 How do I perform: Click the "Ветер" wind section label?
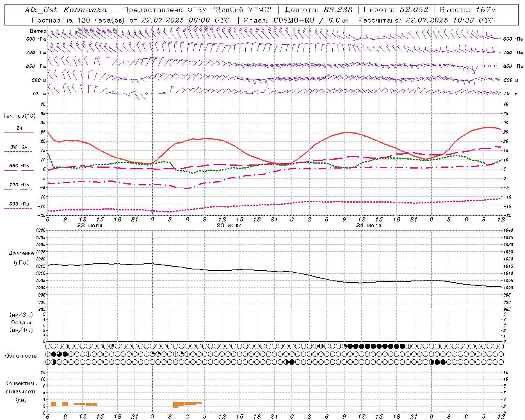tap(38, 31)
